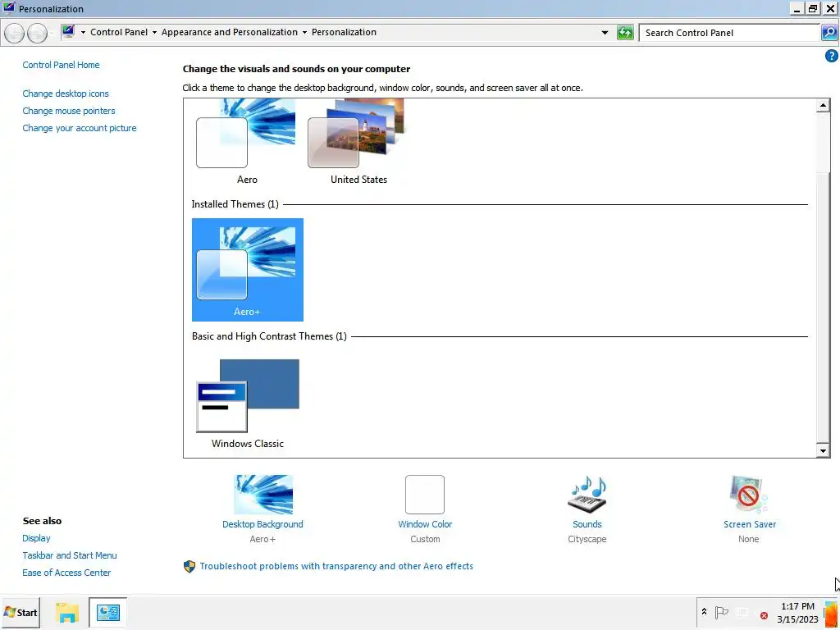Open Change your account picture
The width and height of the screenshot is (840, 630).
click(x=80, y=128)
